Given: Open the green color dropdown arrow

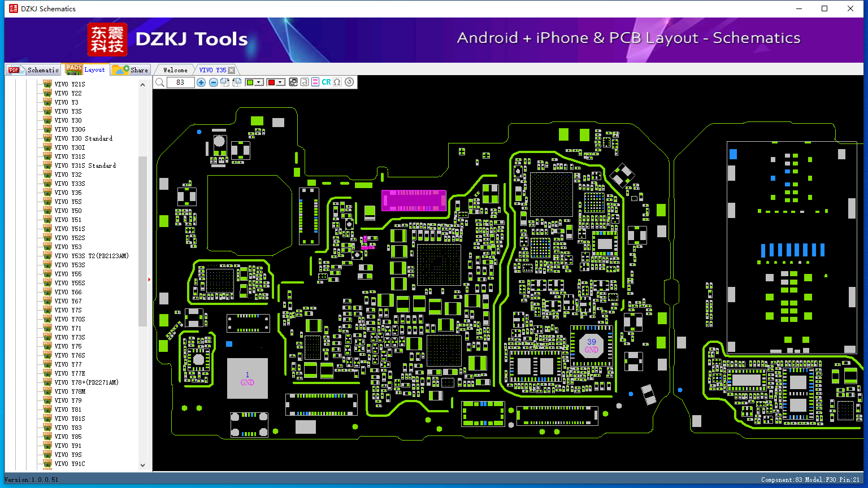Looking at the screenshot, I should (x=259, y=82).
